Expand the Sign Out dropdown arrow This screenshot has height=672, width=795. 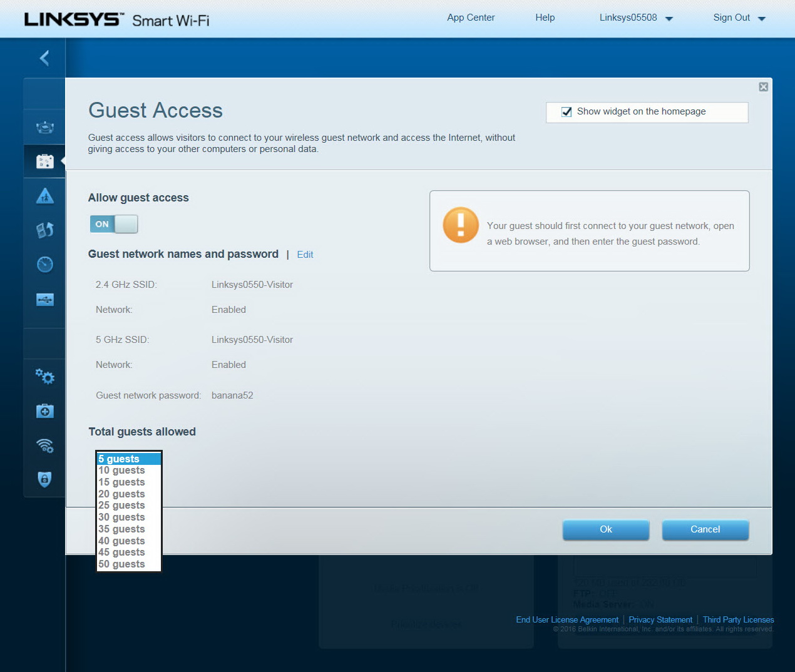(x=762, y=19)
